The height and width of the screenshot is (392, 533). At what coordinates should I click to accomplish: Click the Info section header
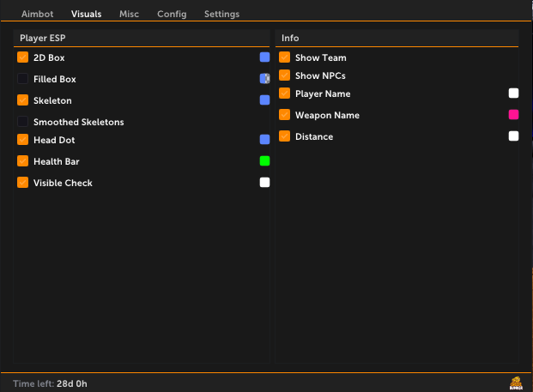(397, 38)
